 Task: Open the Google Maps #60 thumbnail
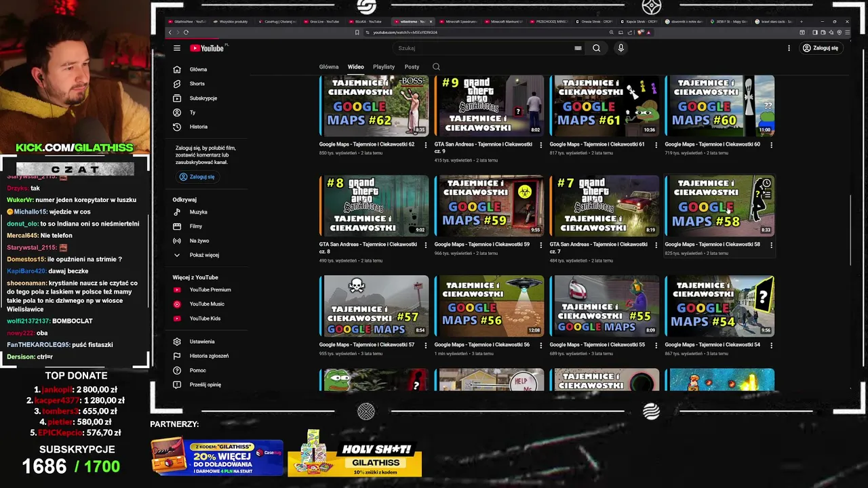tap(719, 106)
